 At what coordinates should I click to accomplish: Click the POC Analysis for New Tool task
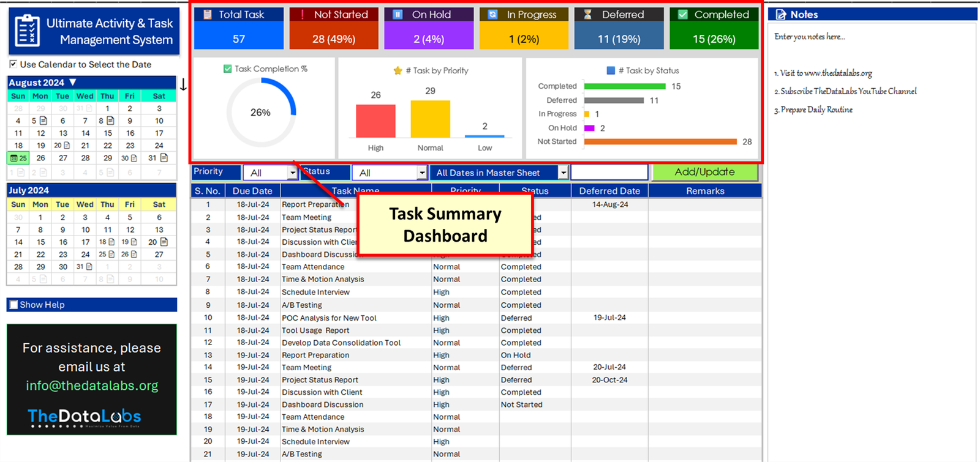pyautogui.click(x=329, y=318)
